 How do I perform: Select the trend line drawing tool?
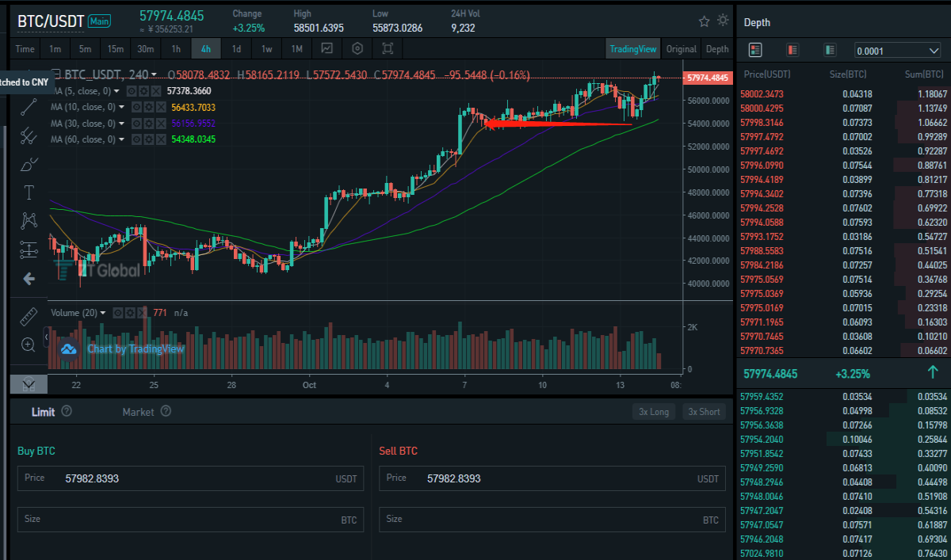29,108
